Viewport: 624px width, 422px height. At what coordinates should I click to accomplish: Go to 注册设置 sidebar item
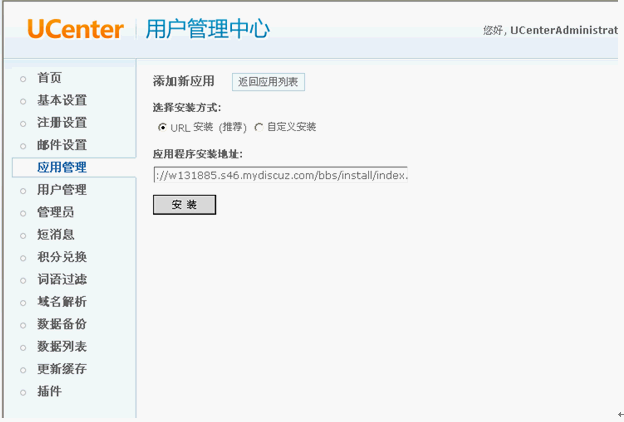pos(62,122)
